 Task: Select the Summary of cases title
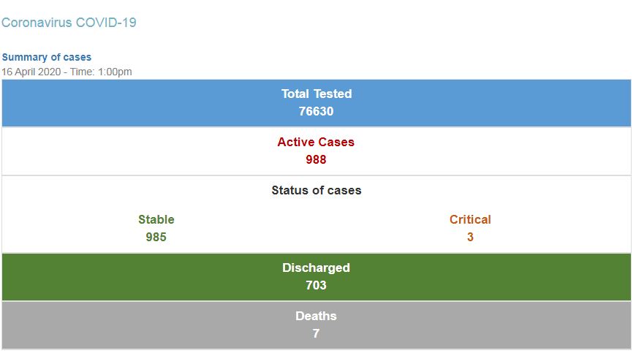[x=47, y=57]
